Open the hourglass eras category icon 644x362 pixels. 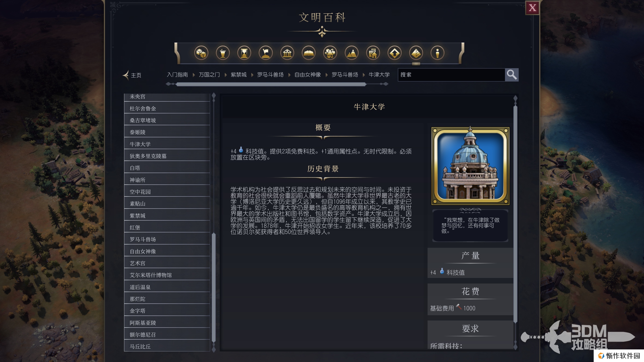point(244,53)
